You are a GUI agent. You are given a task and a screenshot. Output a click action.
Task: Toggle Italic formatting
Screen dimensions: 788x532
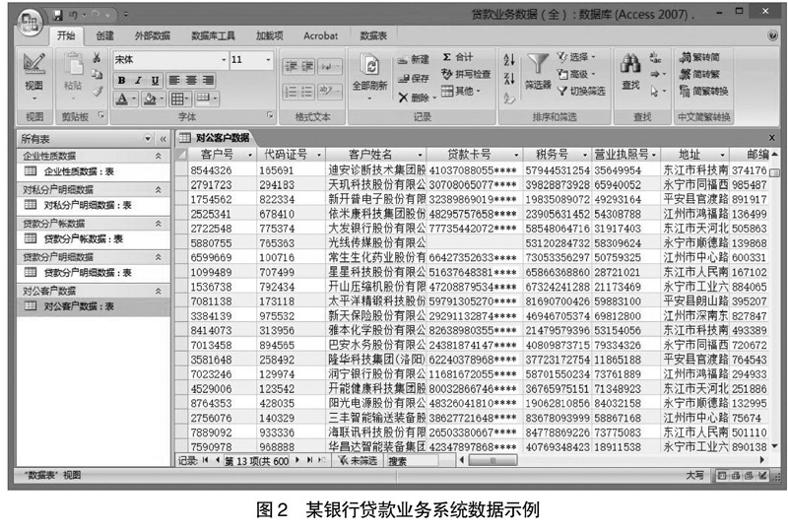[x=138, y=80]
